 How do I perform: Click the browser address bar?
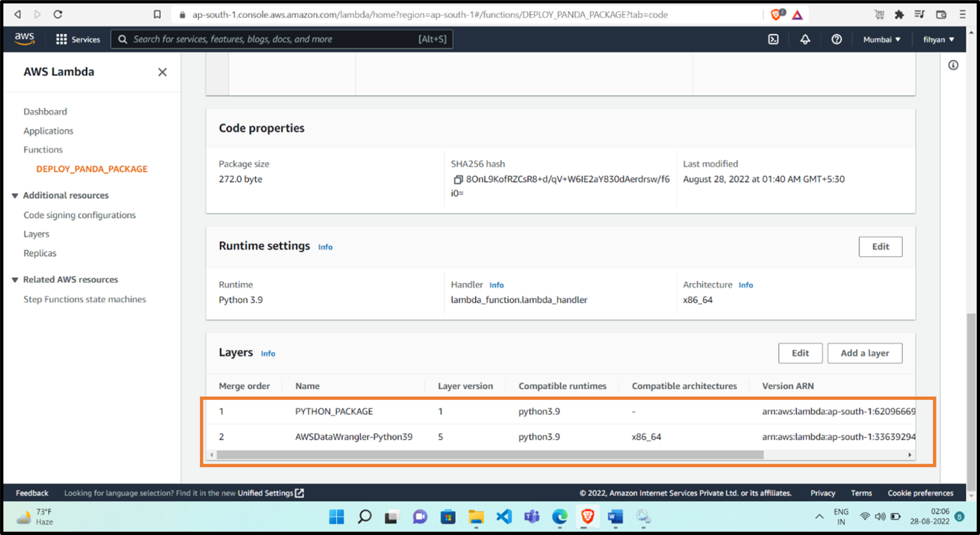point(431,14)
